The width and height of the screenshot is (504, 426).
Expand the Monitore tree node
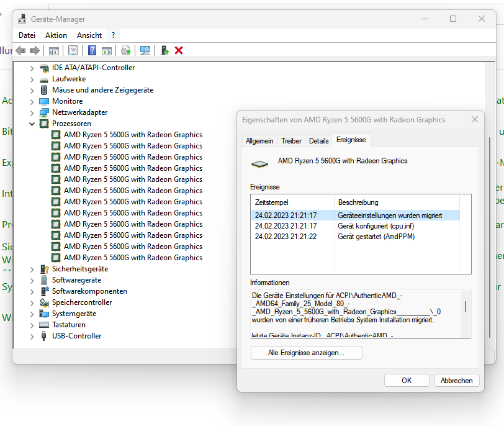(32, 102)
